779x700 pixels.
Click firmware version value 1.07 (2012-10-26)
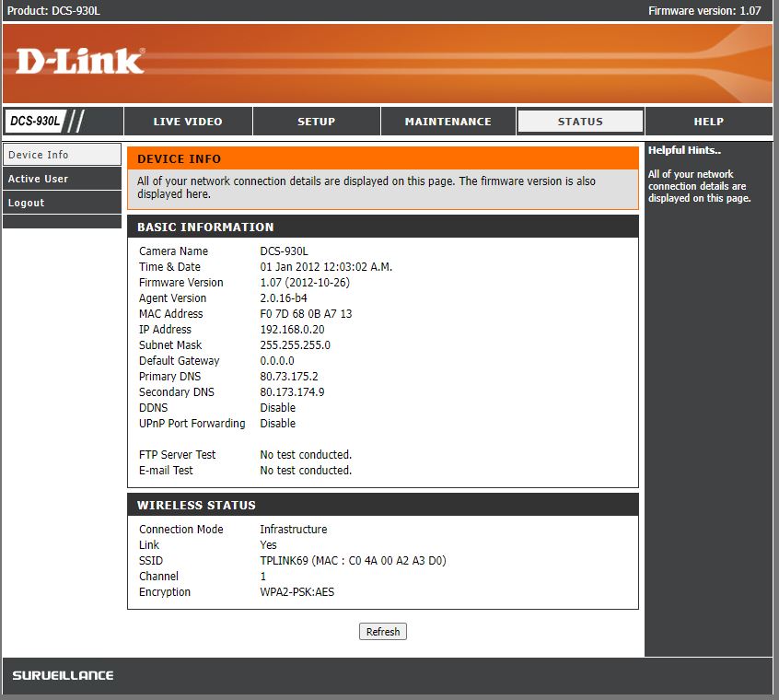(305, 282)
